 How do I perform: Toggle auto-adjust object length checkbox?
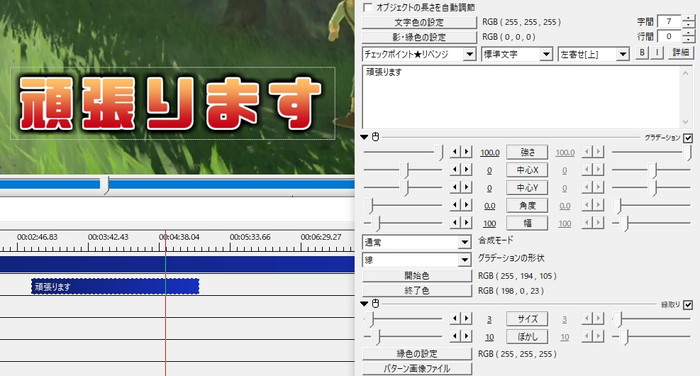(367, 8)
